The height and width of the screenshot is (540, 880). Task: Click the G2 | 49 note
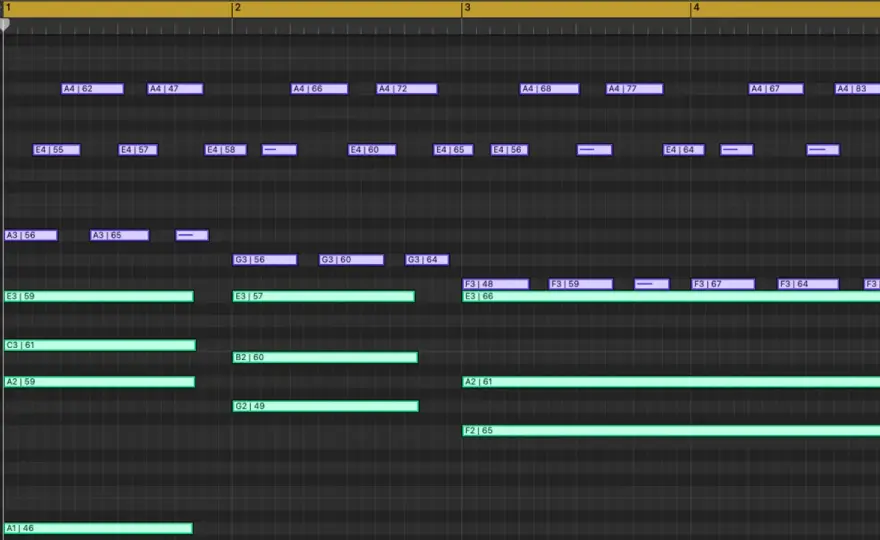coord(326,406)
